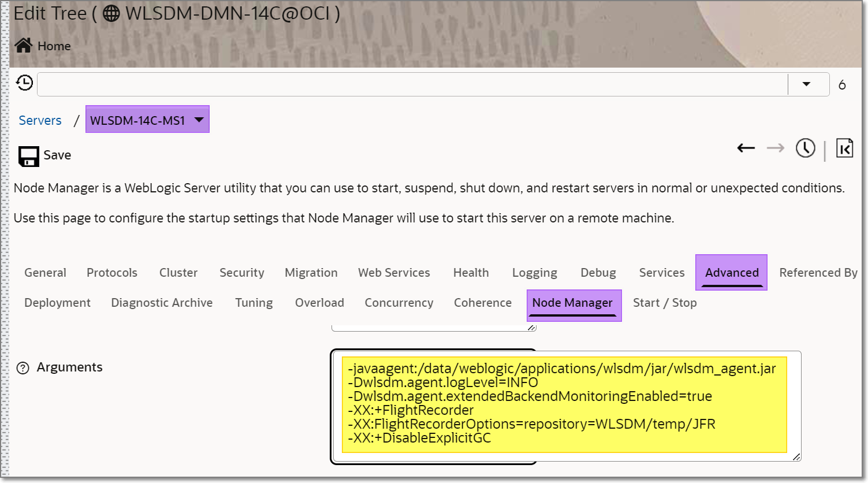This screenshot has width=868, height=483.
Task: Click the history count number 6
Action: tap(842, 85)
